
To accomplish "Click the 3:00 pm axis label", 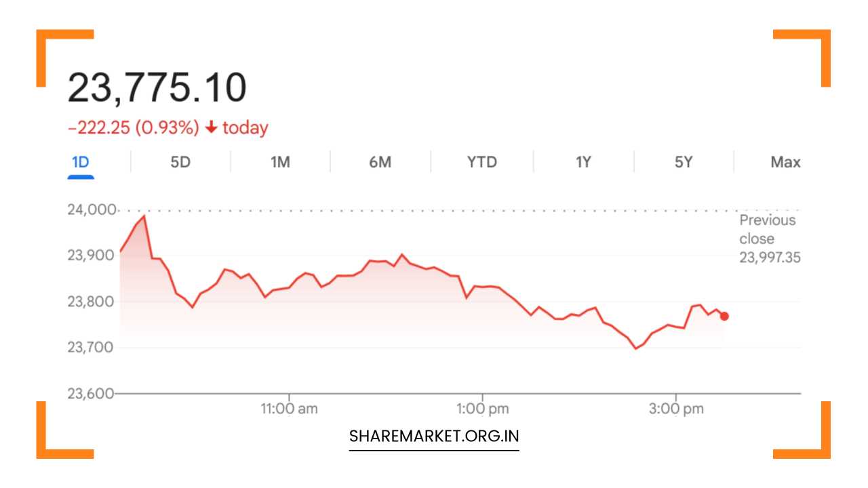I will 675,409.
